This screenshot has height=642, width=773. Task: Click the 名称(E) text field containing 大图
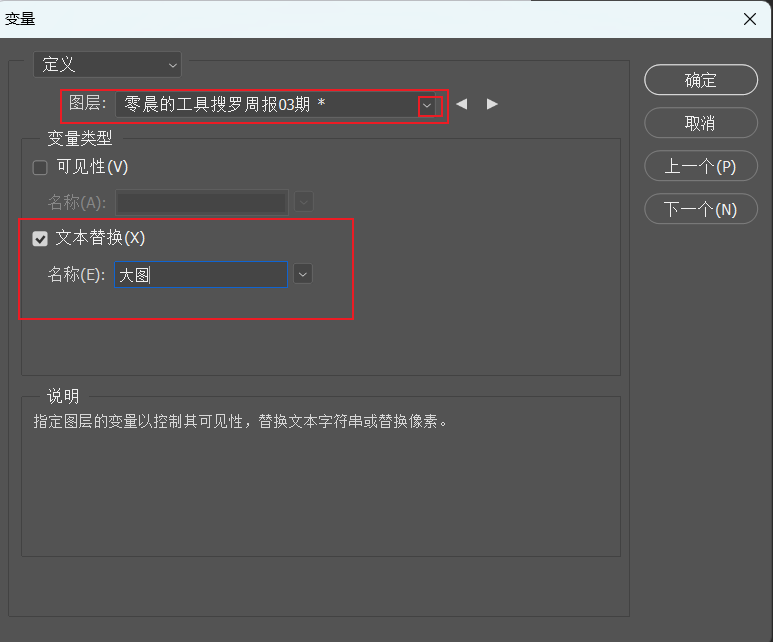tap(201, 275)
